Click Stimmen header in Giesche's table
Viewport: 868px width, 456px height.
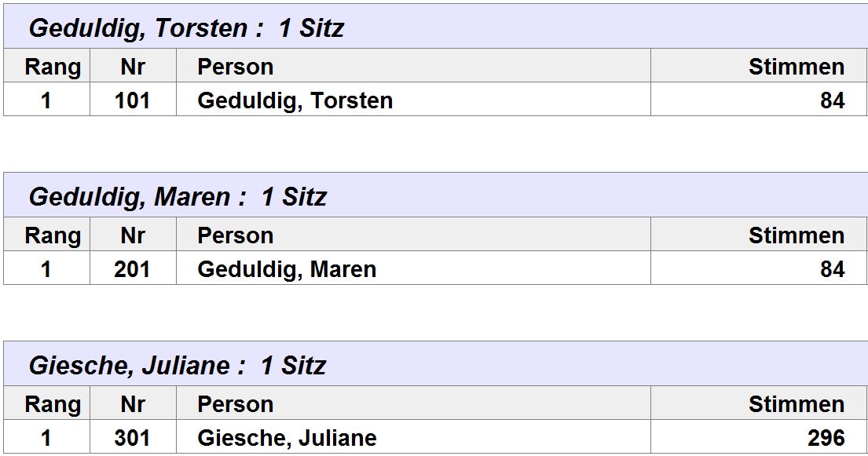tap(796, 404)
